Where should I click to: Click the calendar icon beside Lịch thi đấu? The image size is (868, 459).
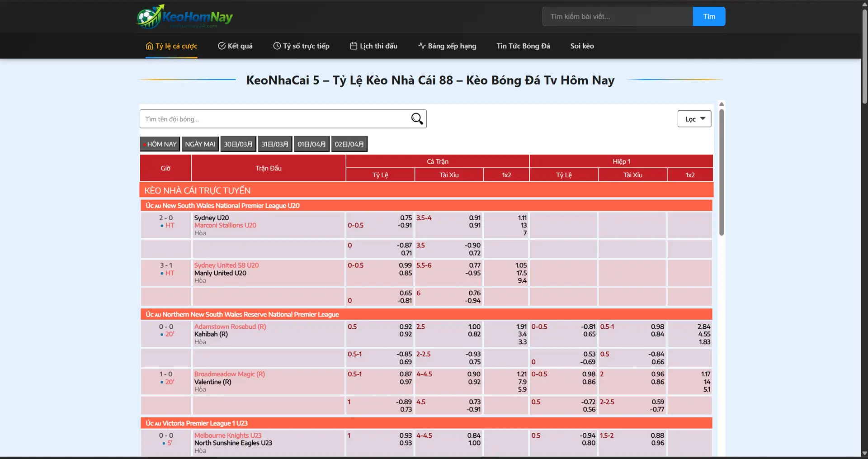click(x=354, y=46)
